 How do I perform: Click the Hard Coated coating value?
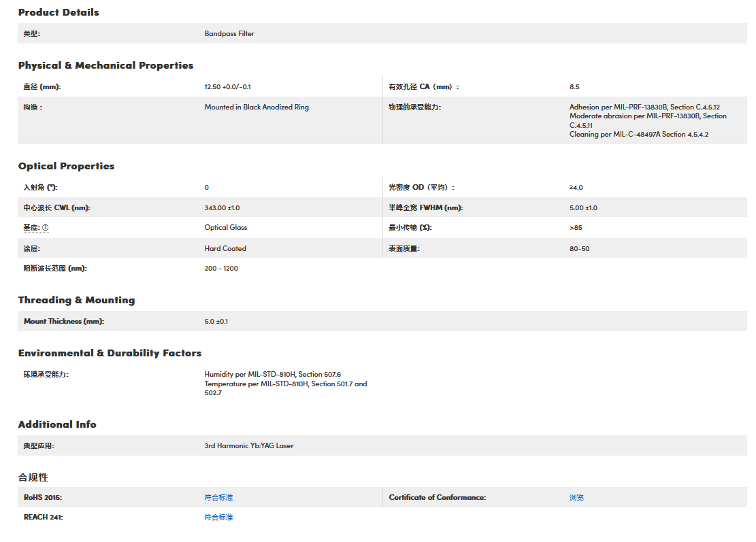tap(225, 249)
